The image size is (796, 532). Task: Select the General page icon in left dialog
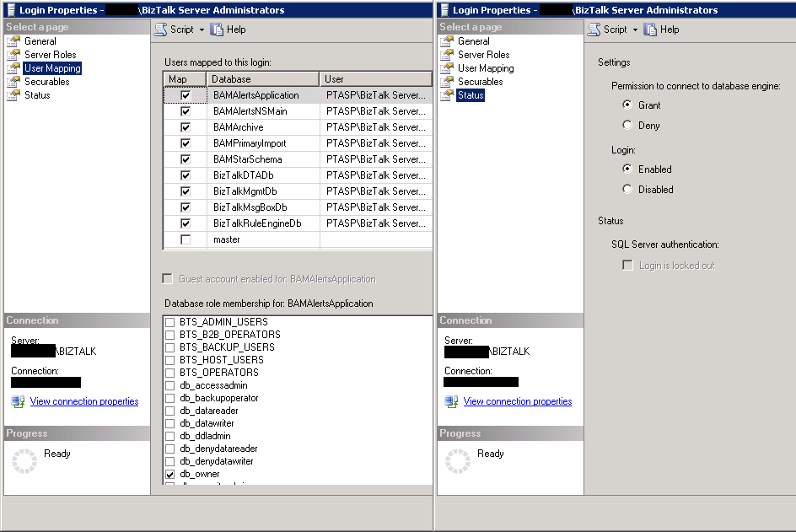pyautogui.click(x=13, y=41)
